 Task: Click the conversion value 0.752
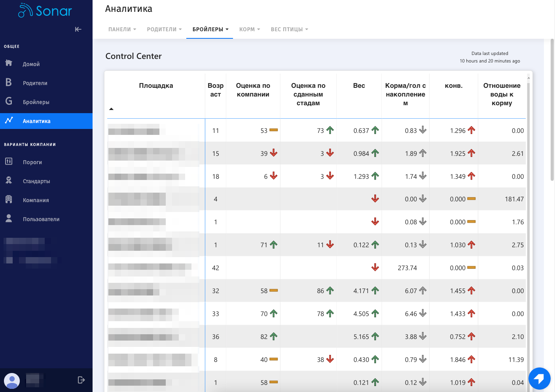point(458,337)
